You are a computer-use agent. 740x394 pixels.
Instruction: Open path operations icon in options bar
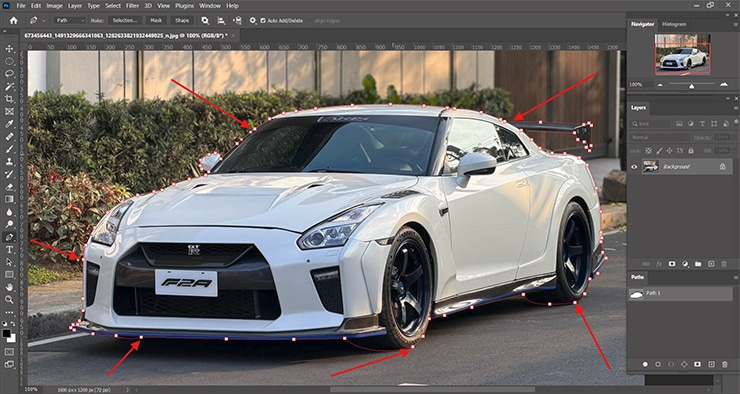205,20
